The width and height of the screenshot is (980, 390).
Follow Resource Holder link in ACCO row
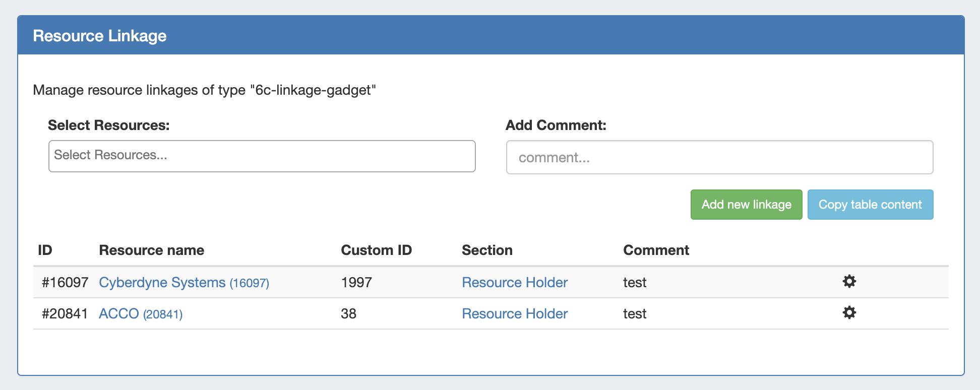(514, 313)
